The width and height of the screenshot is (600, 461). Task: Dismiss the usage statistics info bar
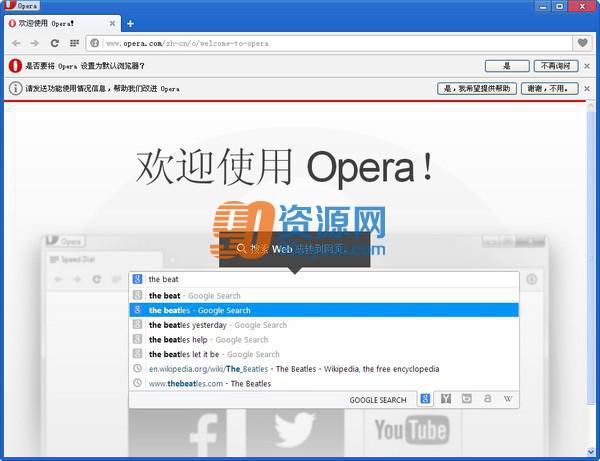[x=587, y=89]
